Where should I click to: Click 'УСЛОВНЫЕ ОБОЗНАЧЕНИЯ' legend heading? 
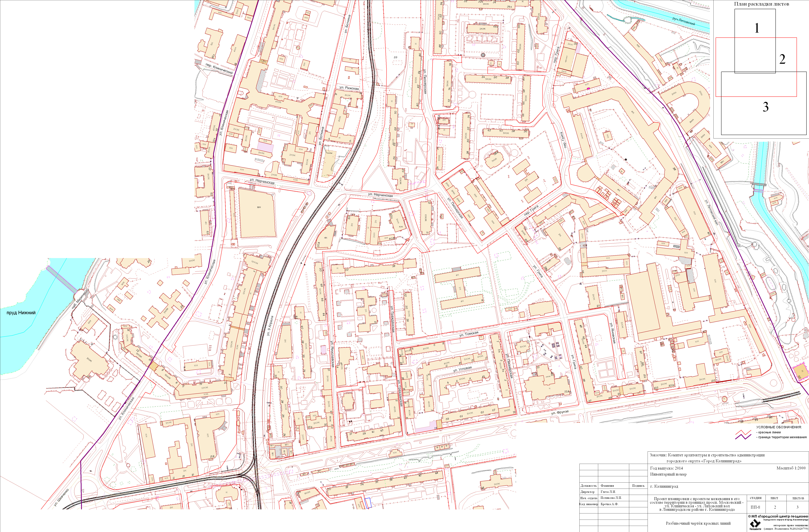point(779,427)
